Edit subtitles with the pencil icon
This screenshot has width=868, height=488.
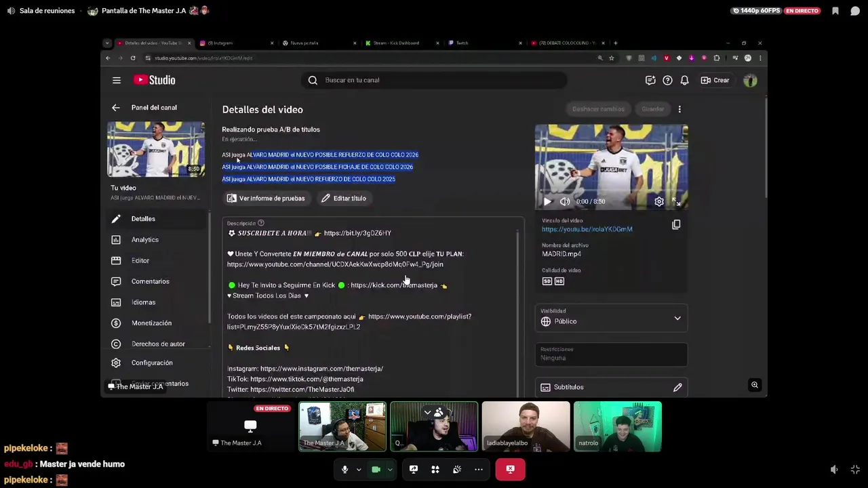[677, 387]
